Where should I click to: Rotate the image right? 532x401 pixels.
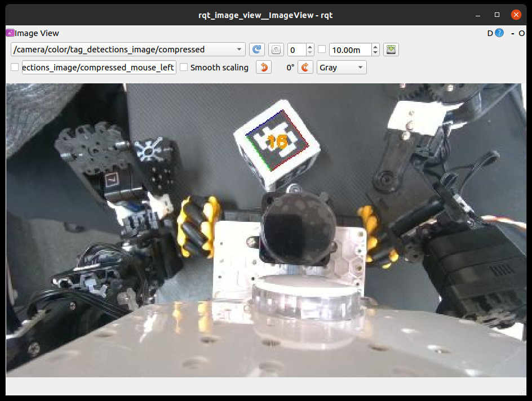(305, 68)
